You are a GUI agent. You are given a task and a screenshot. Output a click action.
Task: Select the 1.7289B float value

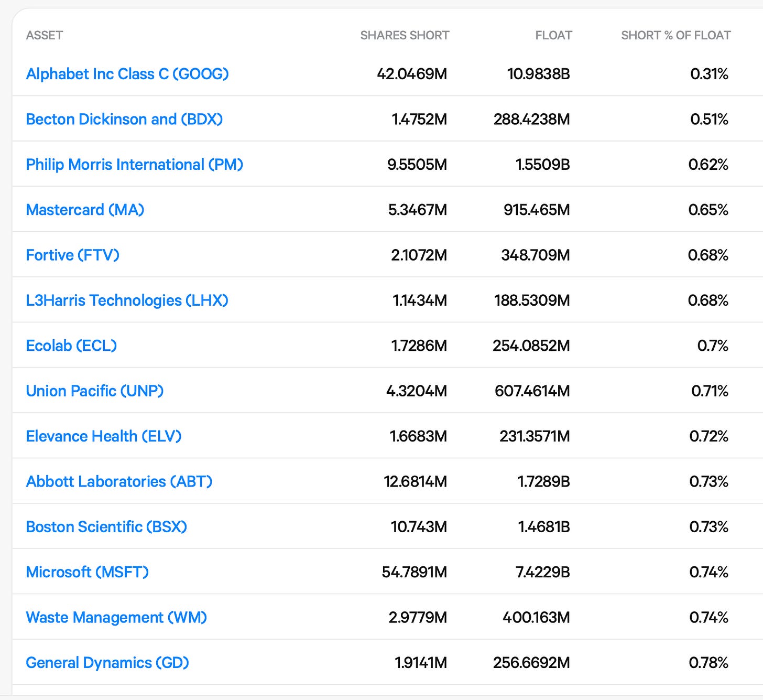tap(543, 481)
